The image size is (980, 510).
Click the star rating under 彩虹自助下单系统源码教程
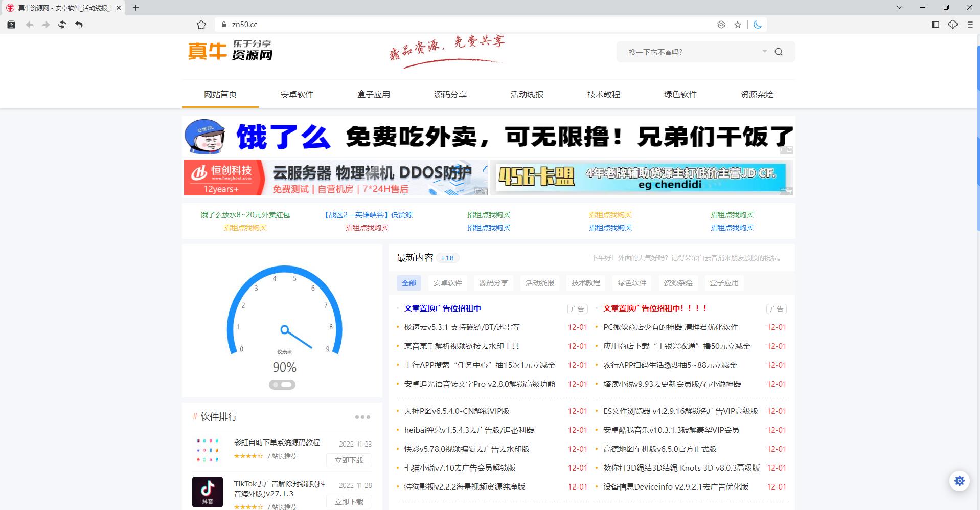point(248,456)
